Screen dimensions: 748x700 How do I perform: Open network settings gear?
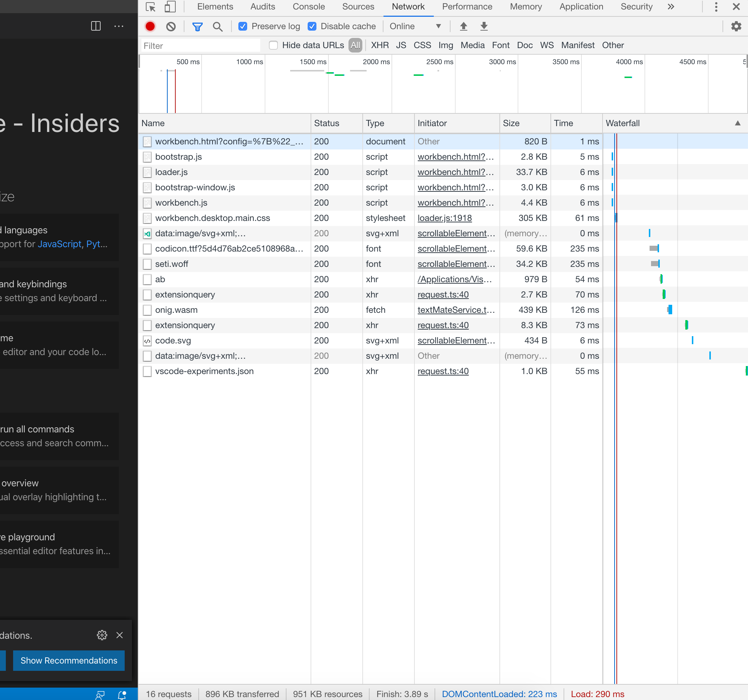[736, 26]
